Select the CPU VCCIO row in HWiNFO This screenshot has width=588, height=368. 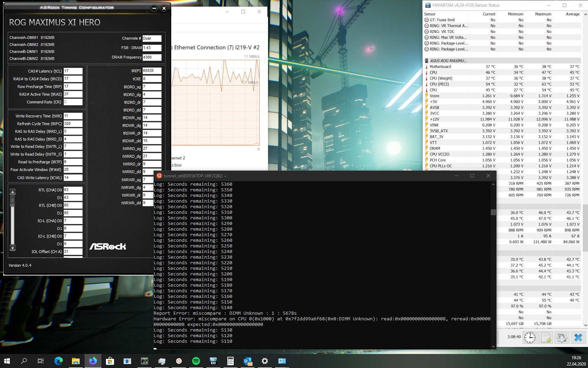pos(502,154)
